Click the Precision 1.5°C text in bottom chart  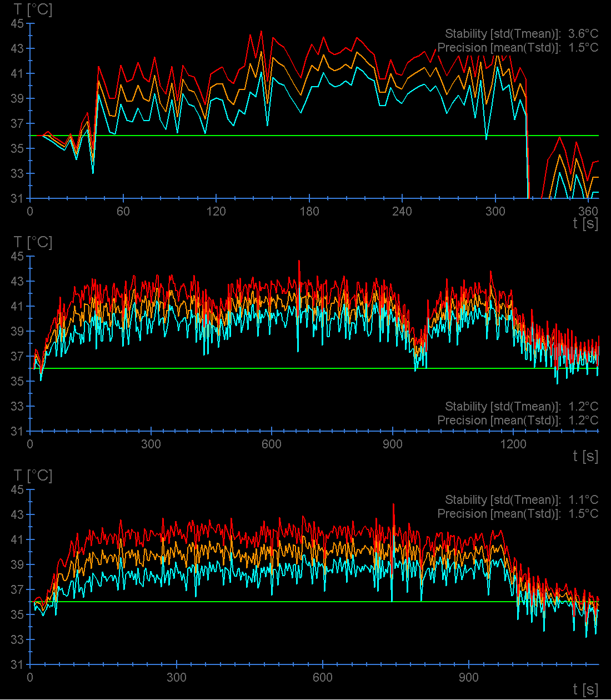518,514
